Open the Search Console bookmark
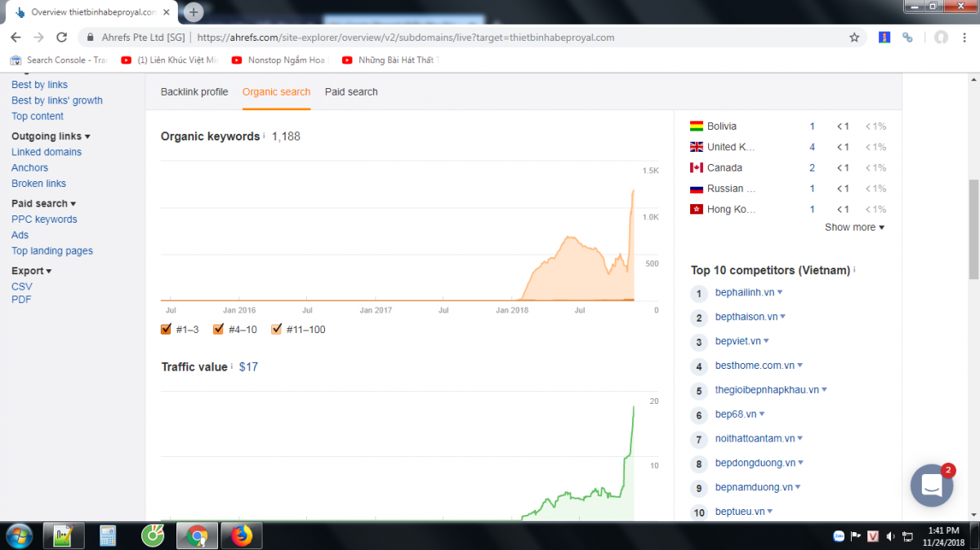Image resolution: width=980 pixels, height=550 pixels. [x=59, y=60]
